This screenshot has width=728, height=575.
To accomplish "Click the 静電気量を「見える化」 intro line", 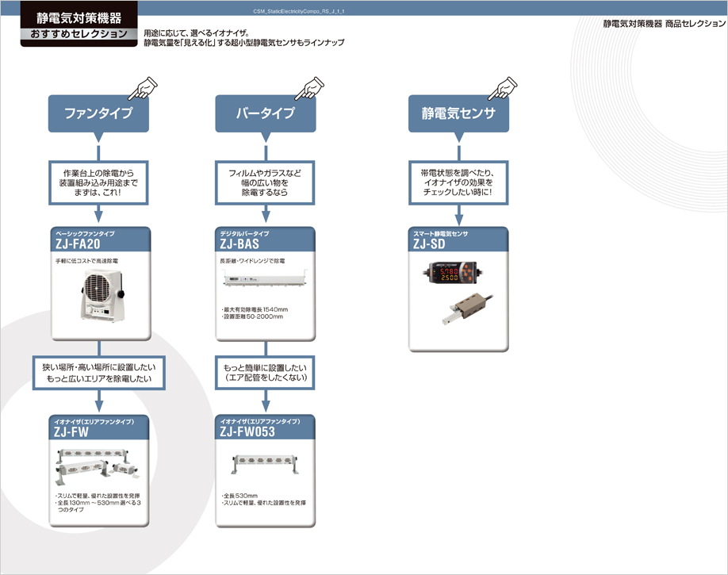I will tap(244, 43).
